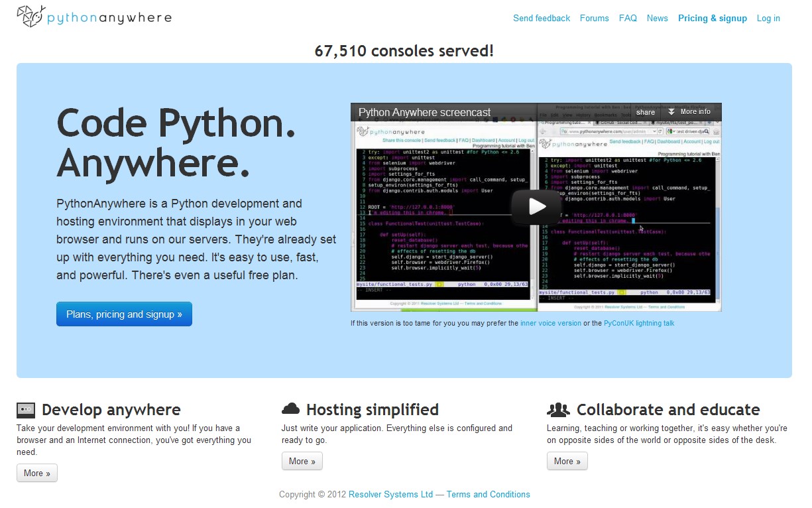Click the people icon beside Collaborate and educate
812x508 pixels.
[x=558, y=409]
